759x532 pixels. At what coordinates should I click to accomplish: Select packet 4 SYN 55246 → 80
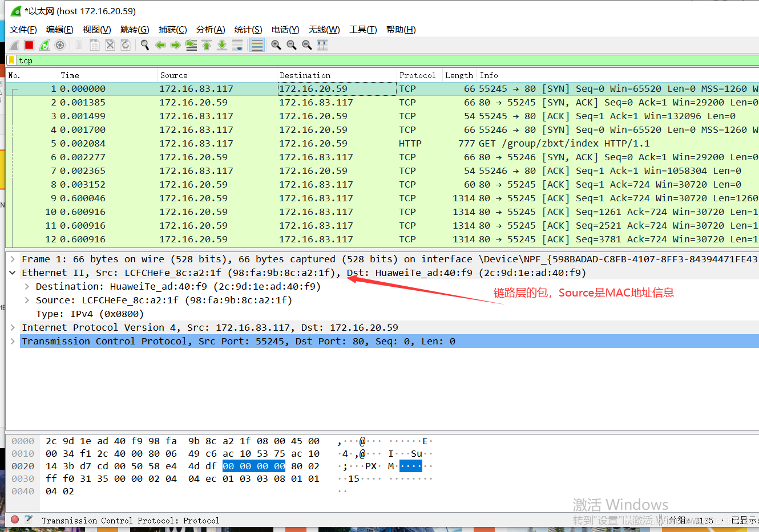[382, 129]
